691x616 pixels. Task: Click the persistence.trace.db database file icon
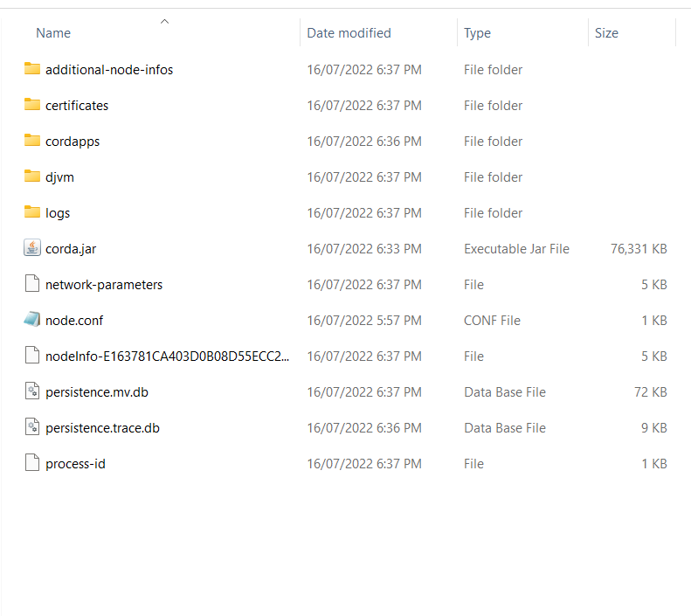[32, 427]
